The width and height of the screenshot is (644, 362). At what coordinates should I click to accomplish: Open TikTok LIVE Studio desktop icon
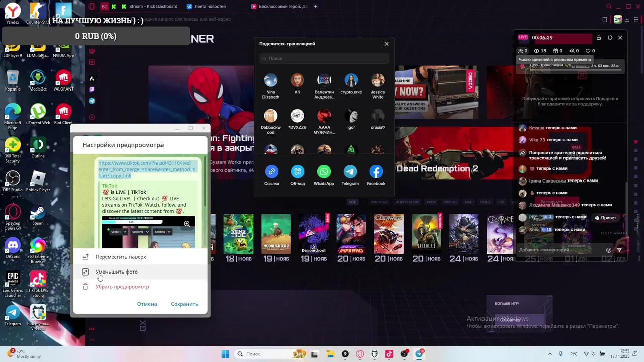click(38, 284)
